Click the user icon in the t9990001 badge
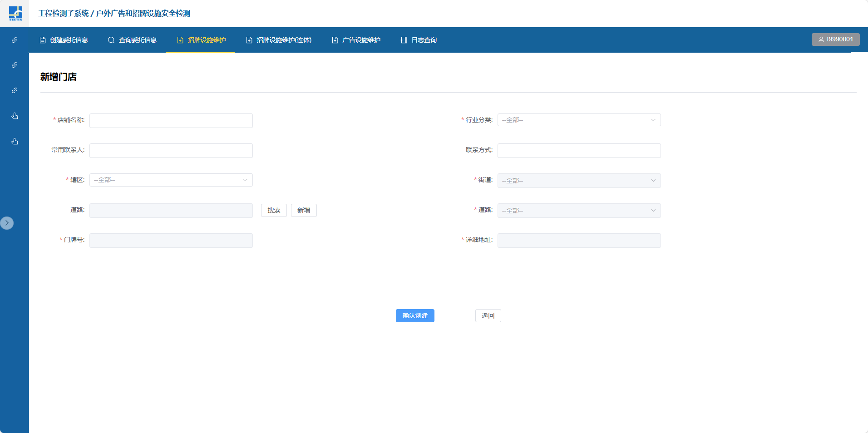The height and width of the screenshot is (433, 868). pyautogui.click(x=821, y=39)
